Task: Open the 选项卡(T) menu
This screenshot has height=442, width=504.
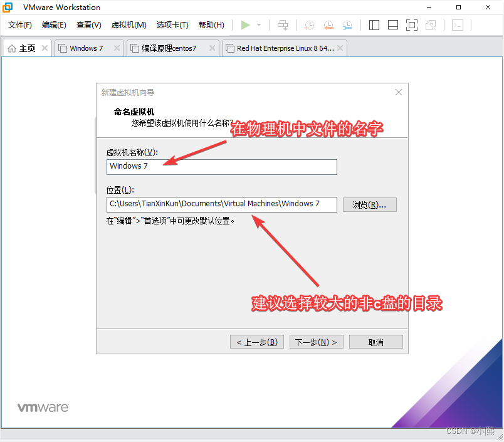Action: [172, 25]
